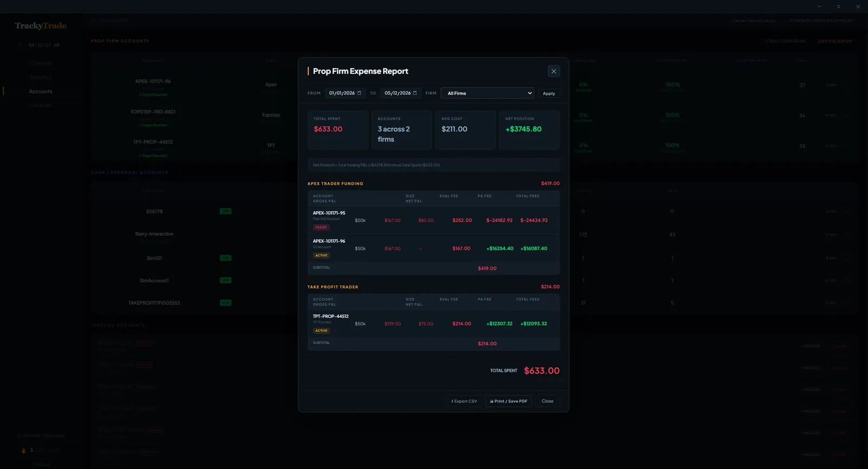The height and width of the screenshot is (469, 868).
Task: Select Barry-Interactive account in background list
Action: 154,234
